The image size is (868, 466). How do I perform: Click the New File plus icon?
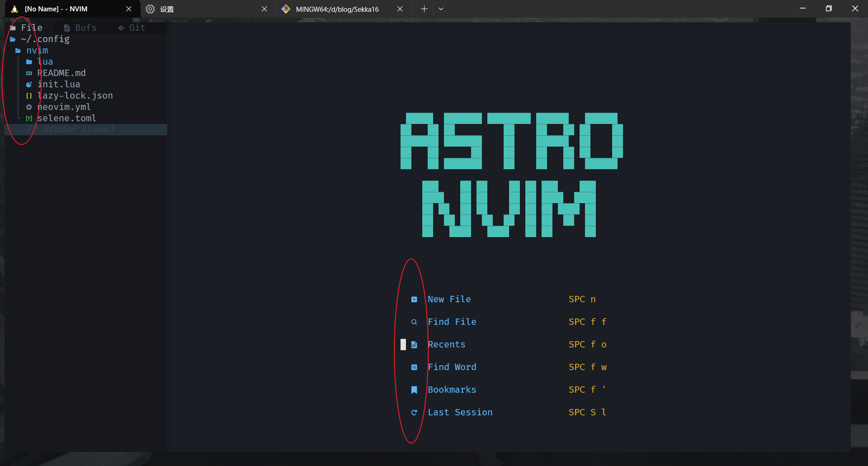pos(414,300)
